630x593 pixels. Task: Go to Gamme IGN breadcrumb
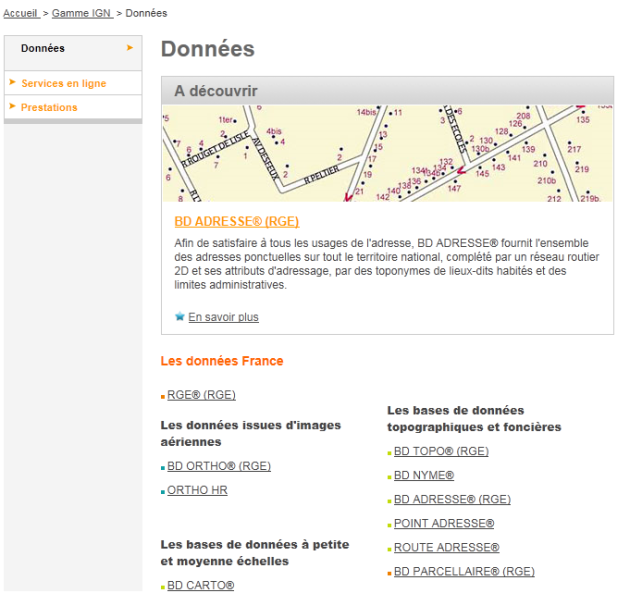click(82, 13)
